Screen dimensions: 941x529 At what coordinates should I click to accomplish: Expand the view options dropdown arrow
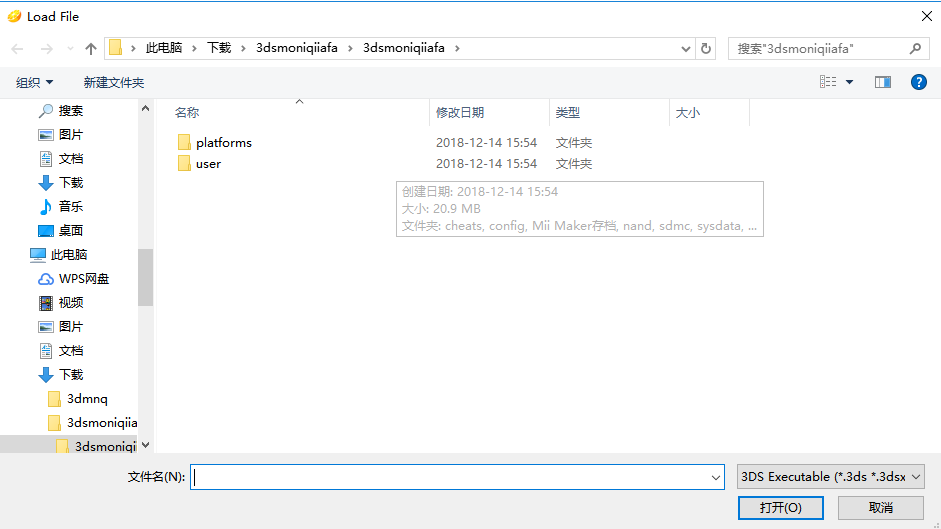[x=849, y=82]
